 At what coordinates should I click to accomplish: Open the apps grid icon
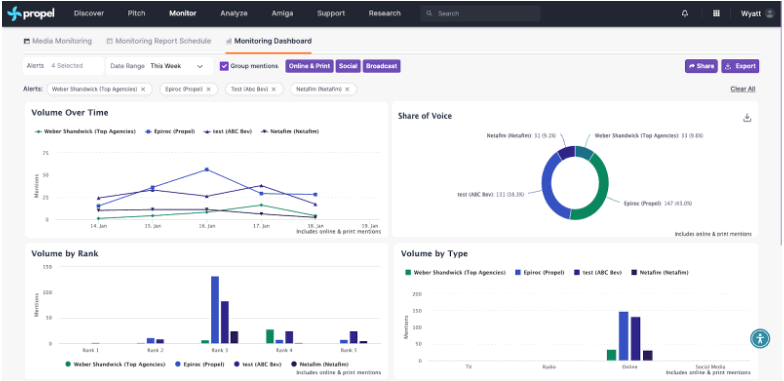point(716,14)
